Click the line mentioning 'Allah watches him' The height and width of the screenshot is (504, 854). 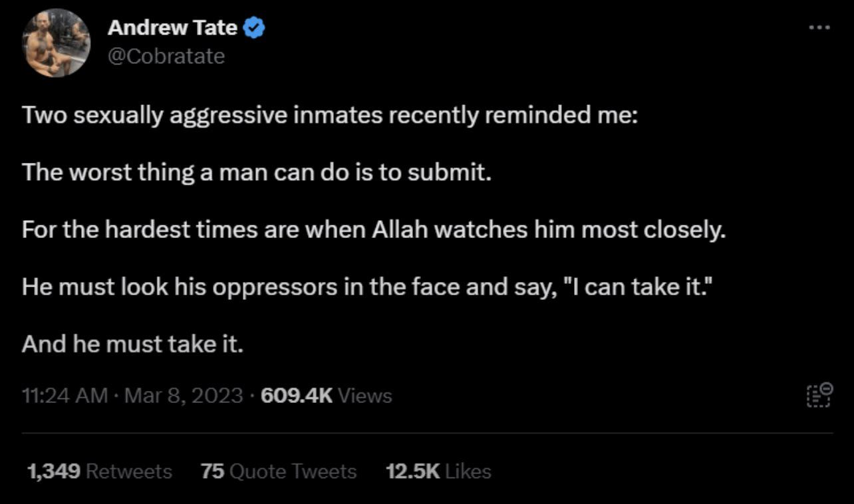click(373, 231)
